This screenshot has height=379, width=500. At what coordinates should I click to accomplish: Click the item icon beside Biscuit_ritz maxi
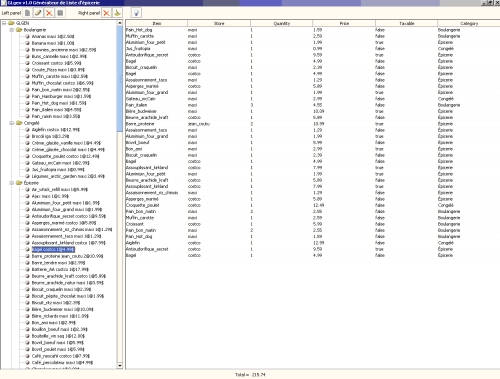(28, 303)
